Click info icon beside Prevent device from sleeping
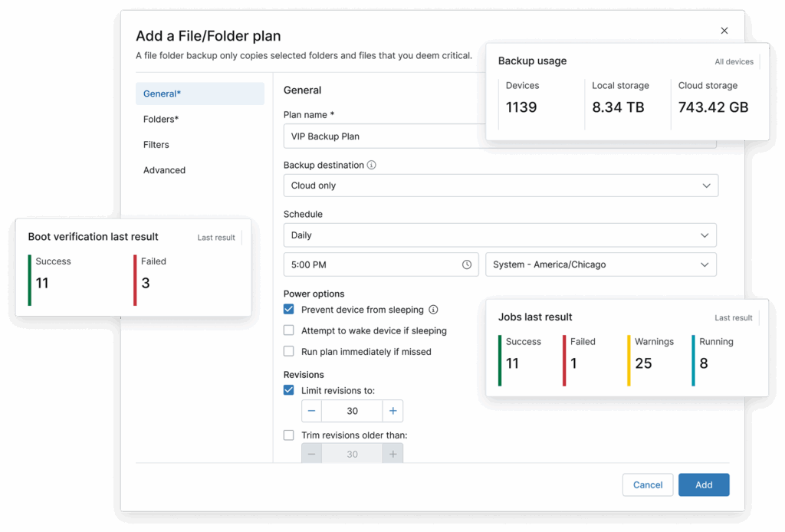 click(x=432, y=310)
